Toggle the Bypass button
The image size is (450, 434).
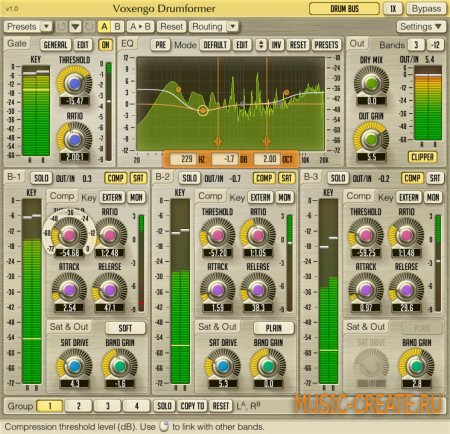(426, 9)
